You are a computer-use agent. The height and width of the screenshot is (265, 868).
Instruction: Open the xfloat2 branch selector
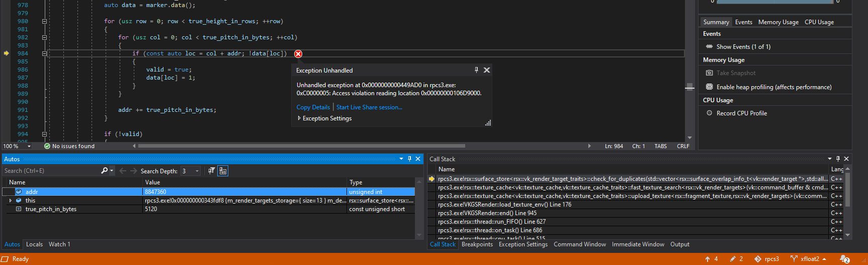pos(808,259)
